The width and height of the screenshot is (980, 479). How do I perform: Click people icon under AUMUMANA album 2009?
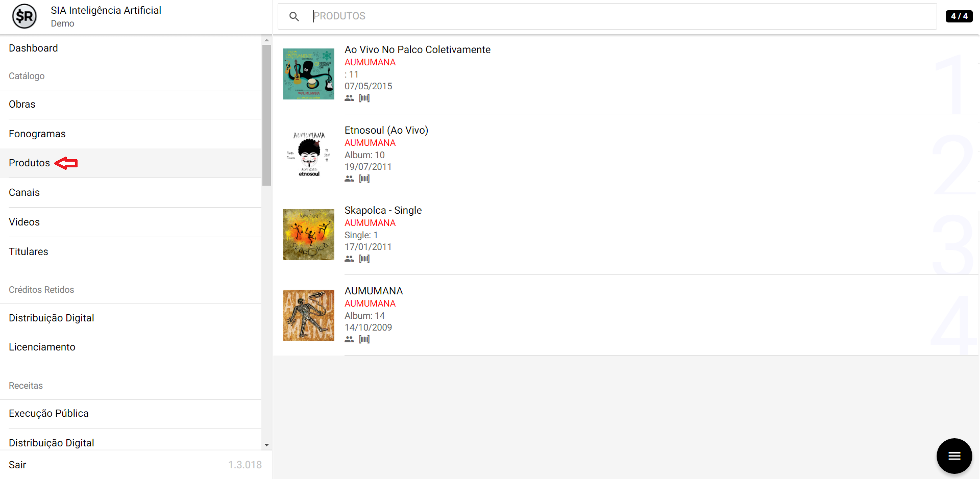pyautogui.click(x=349, y=339)
